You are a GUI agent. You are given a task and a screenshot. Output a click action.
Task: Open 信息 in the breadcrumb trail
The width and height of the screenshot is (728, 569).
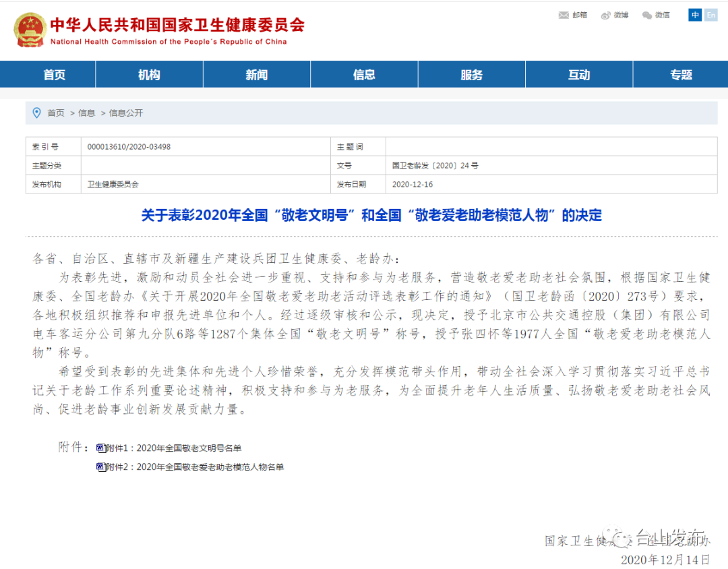click(86, 113)
